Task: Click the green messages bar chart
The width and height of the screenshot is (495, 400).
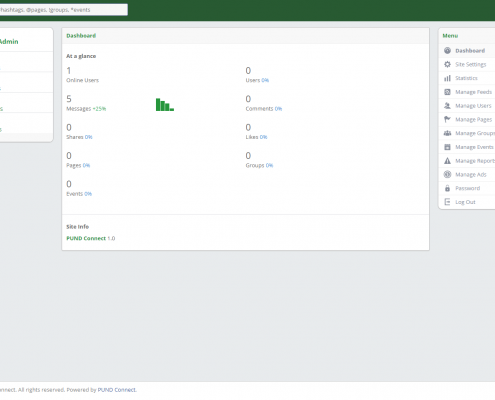Action: 165,104
